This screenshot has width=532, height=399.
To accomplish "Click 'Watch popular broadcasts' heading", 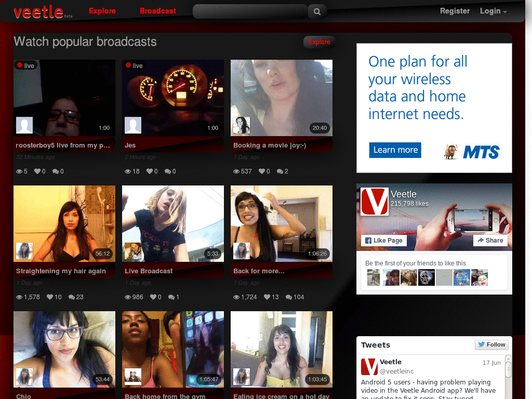I will [85, 42].
